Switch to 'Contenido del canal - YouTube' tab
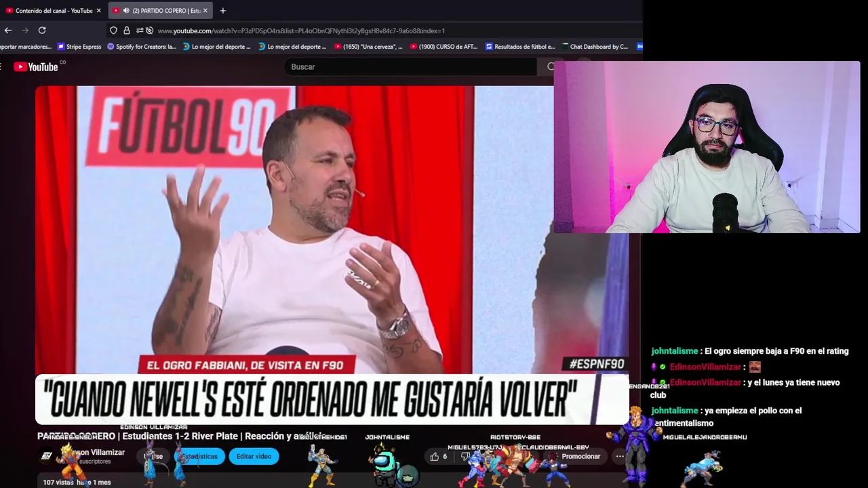 53,11
